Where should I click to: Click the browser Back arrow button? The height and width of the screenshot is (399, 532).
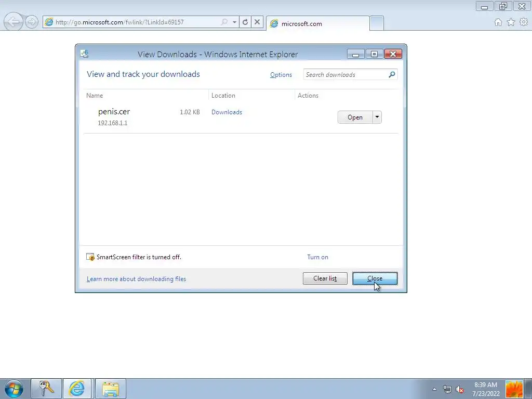[13, 22]
